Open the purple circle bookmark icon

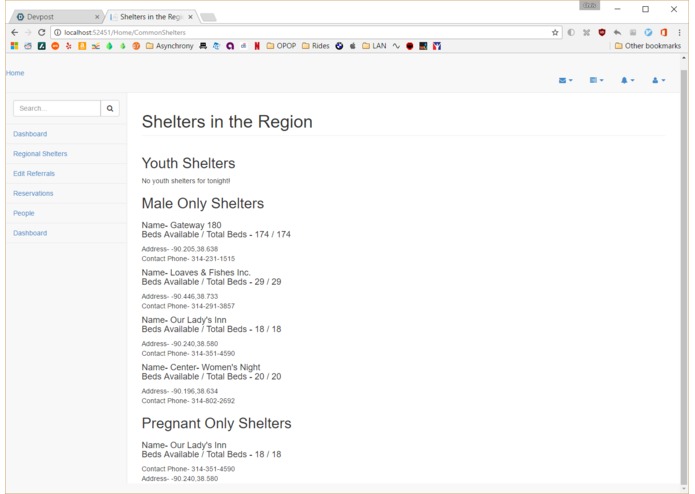(x=230, y=46)
